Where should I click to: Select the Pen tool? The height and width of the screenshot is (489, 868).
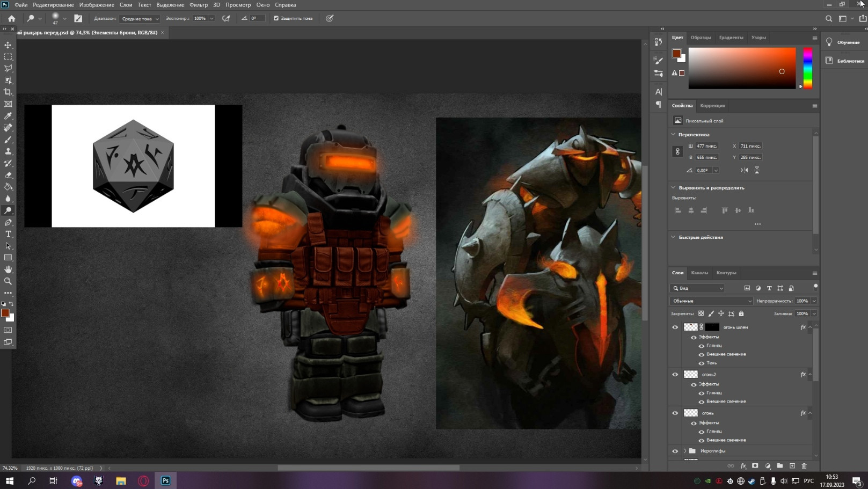[8, 222]
